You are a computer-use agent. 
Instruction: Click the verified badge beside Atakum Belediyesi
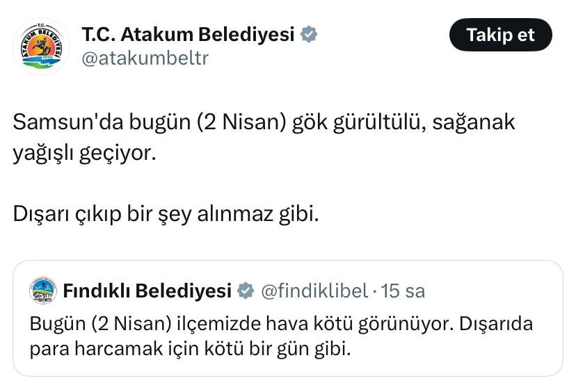[x=309, y=35]
